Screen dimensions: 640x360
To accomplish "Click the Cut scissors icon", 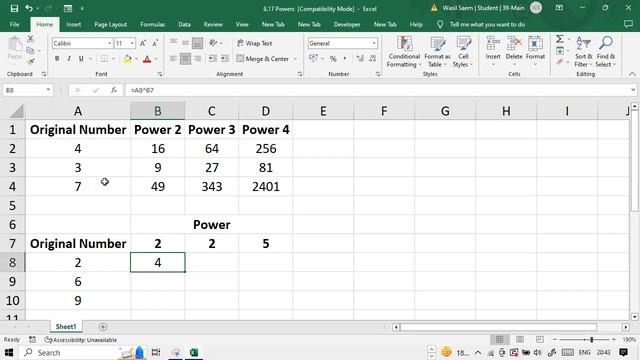I will [31, 39].
